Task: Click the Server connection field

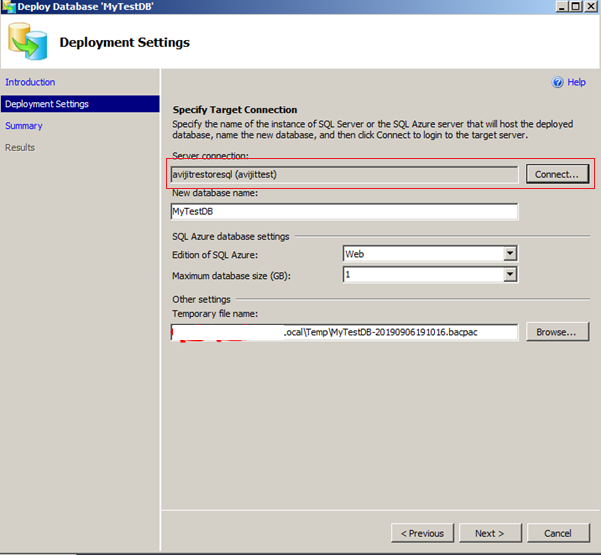Action: click(x=344, y=174)
